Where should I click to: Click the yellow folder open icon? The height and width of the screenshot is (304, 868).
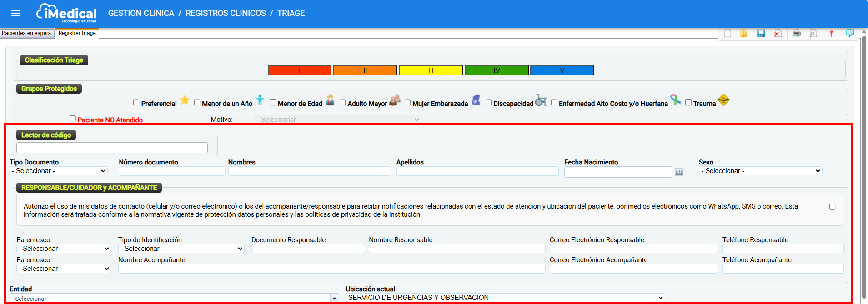tap(744, 33)
